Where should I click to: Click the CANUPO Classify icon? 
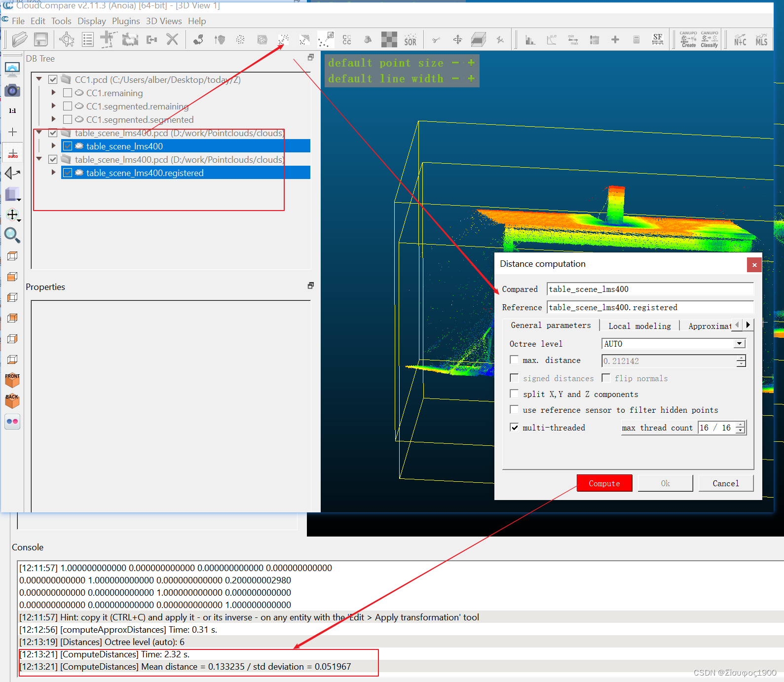pyautogui.click(x=709, y=39)
